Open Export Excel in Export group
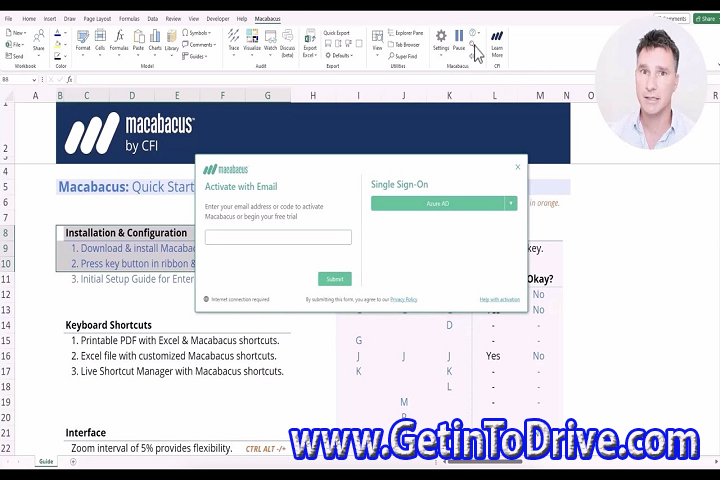720x480 pixels. coord(310,42)
